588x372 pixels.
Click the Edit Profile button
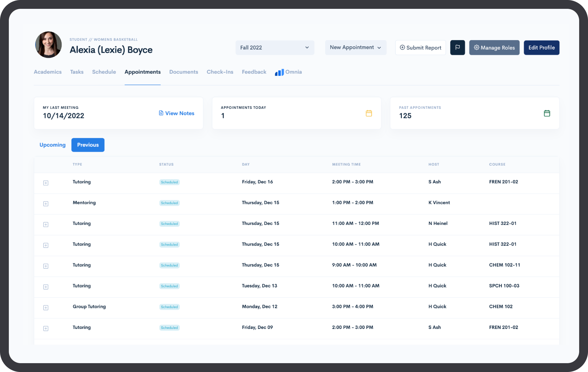541,47
